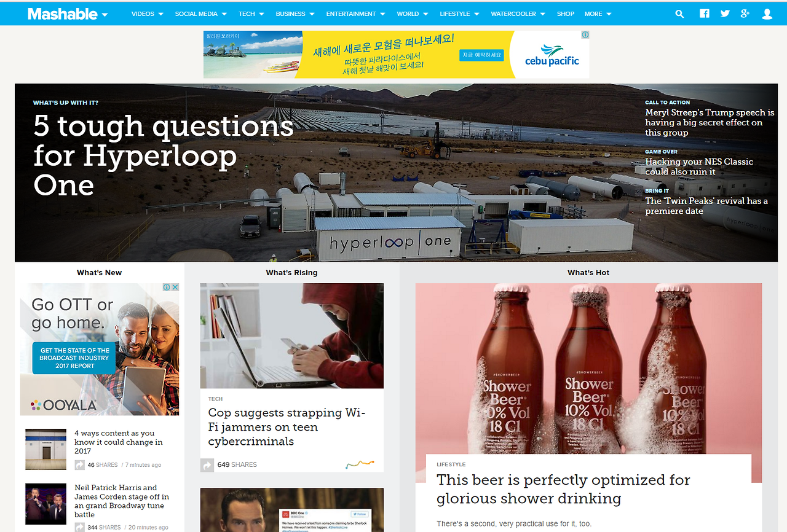787x532 pixels.
Task: Open Meryl Streep's Trump speech story
Action: [710, 122]
